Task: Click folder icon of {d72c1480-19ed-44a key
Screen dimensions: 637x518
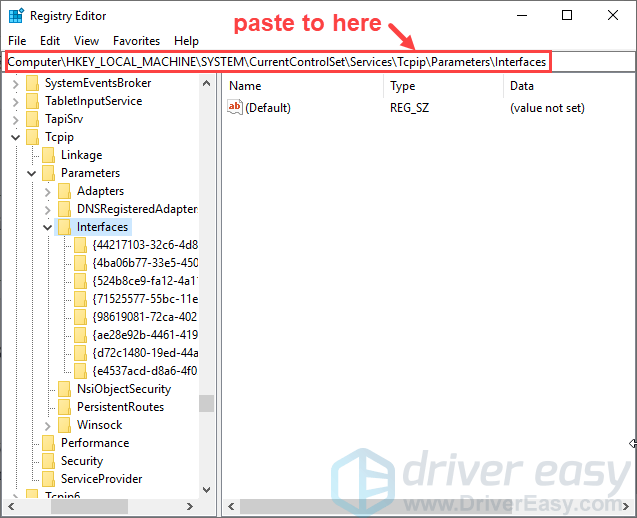Action: point(80,353)
